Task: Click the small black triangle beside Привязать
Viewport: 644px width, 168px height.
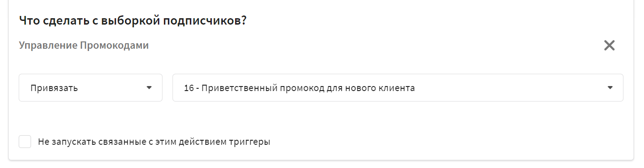Action: point(149,88)
